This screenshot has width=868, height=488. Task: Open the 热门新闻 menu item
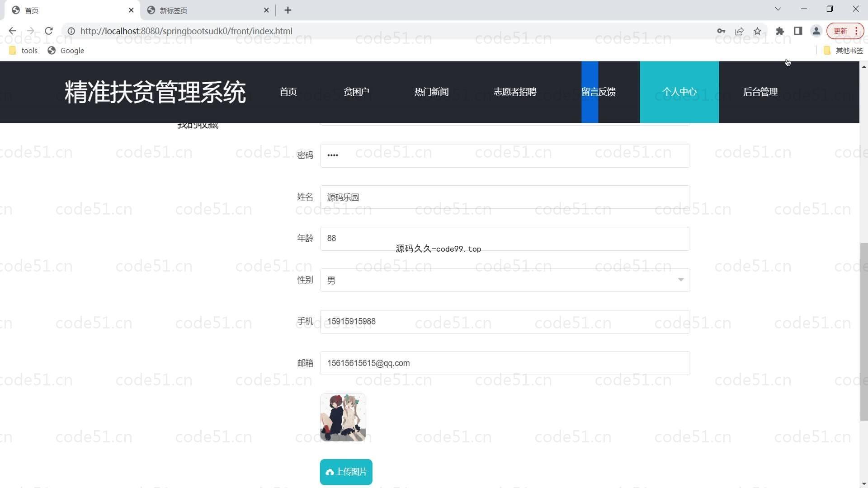431,92
